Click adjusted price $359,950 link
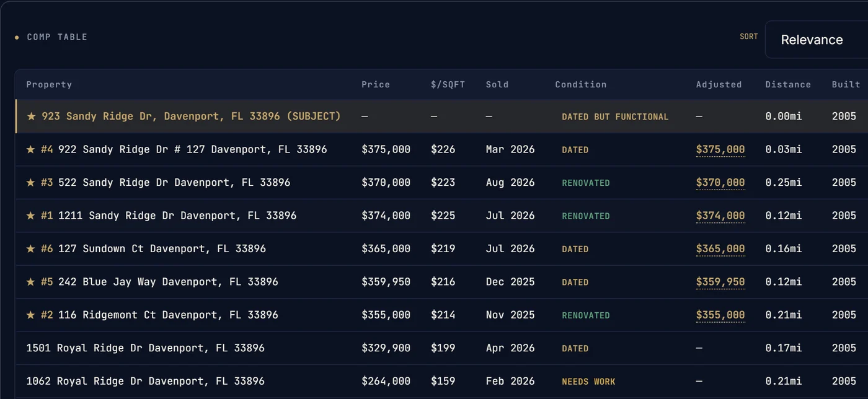This screenshot has width=868, height=399. 720,282
